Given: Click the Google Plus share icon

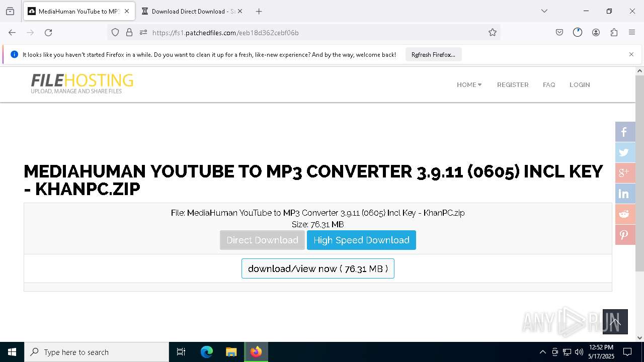Looking at the screenshot, I should click(x=625, y=173).
